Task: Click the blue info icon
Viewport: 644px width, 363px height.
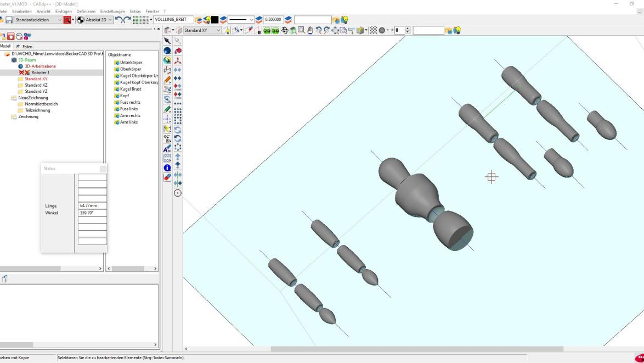Action: click(x=167, y=168)
